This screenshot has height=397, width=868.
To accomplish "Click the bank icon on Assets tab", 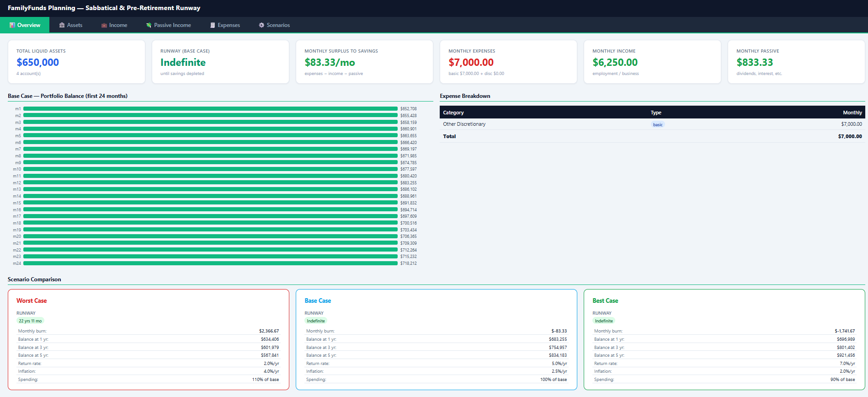I will 62,25.
